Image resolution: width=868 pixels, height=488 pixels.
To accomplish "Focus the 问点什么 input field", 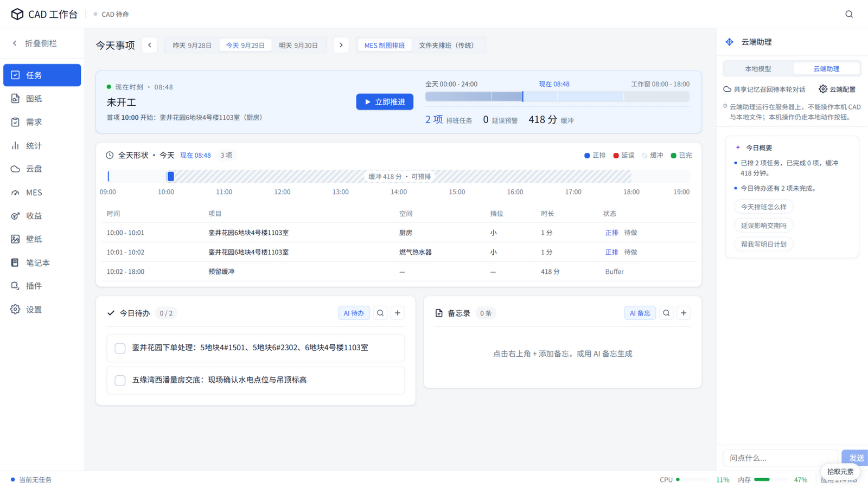I will point(780,458).
